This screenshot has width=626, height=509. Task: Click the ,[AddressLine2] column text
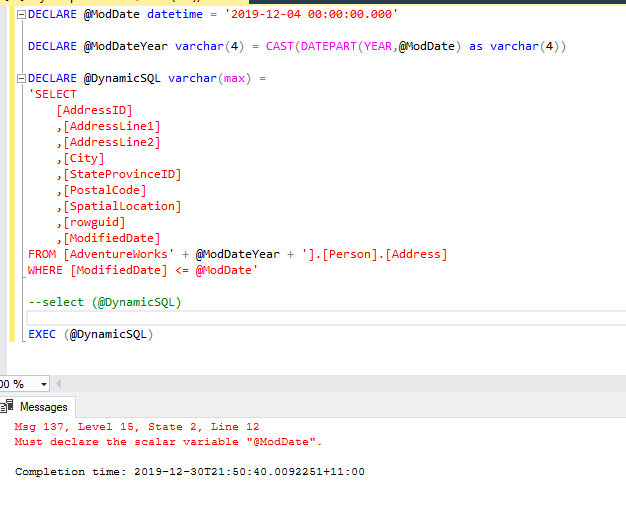pyautogui.click(x=108, y=143)
